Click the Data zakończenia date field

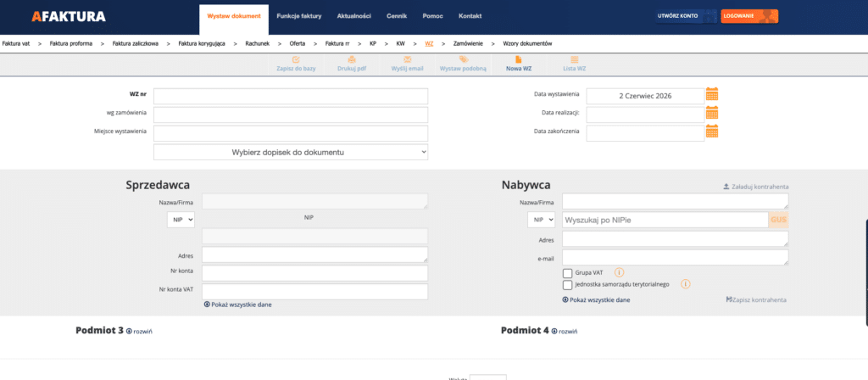[x=645, y=133]
